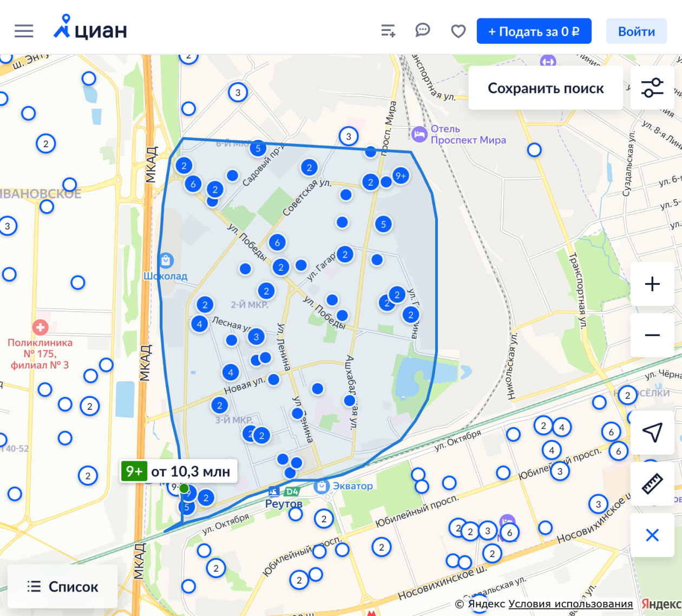Click the geolocation arrow icon

[x=652, y=433]
